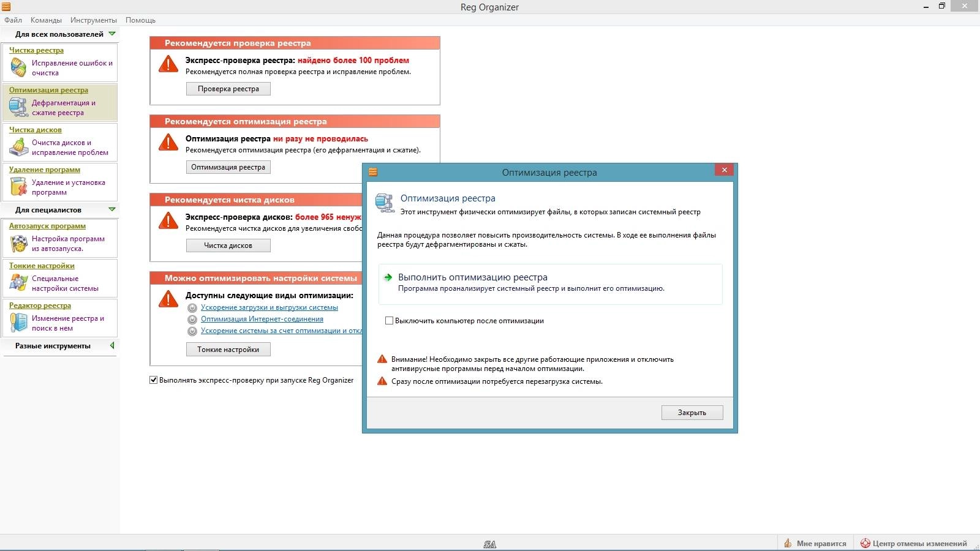The image size is (980, 551).
Task: Open Оптимизация Интернет-соединения link
Action: (x=262, y=320)
